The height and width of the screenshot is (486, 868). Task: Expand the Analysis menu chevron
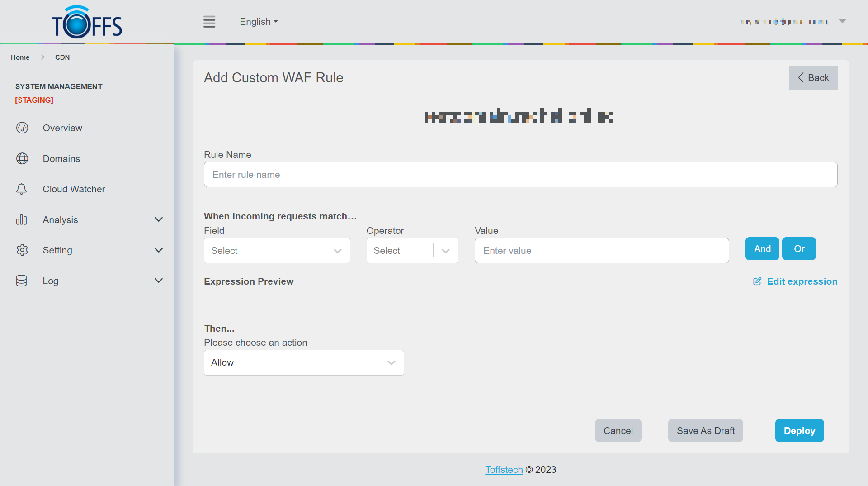[159, 220]
